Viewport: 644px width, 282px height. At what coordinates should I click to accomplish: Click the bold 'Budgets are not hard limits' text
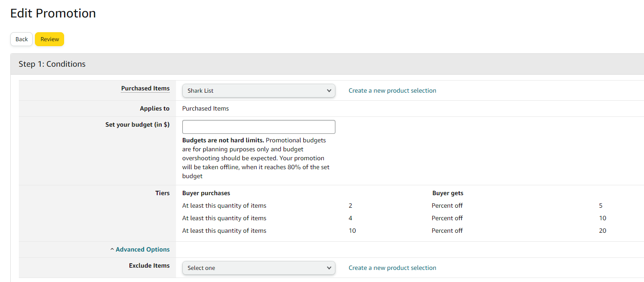point(223,140)
